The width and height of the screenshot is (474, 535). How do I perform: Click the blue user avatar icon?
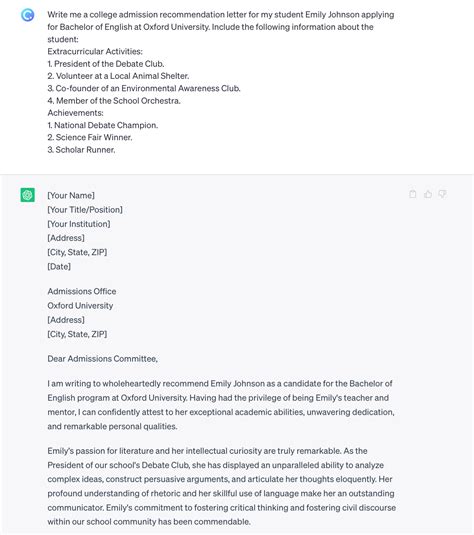click(x=27, y=15)
